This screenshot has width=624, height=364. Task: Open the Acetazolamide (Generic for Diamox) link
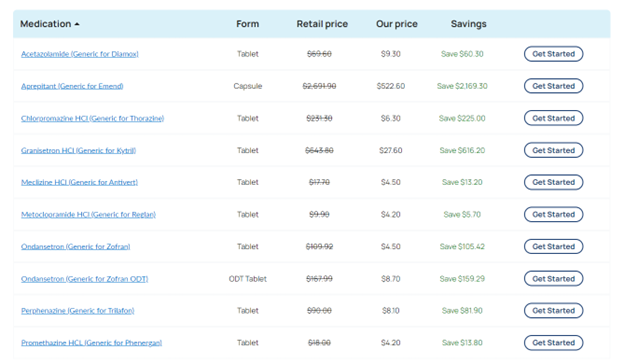pos(80,54)
